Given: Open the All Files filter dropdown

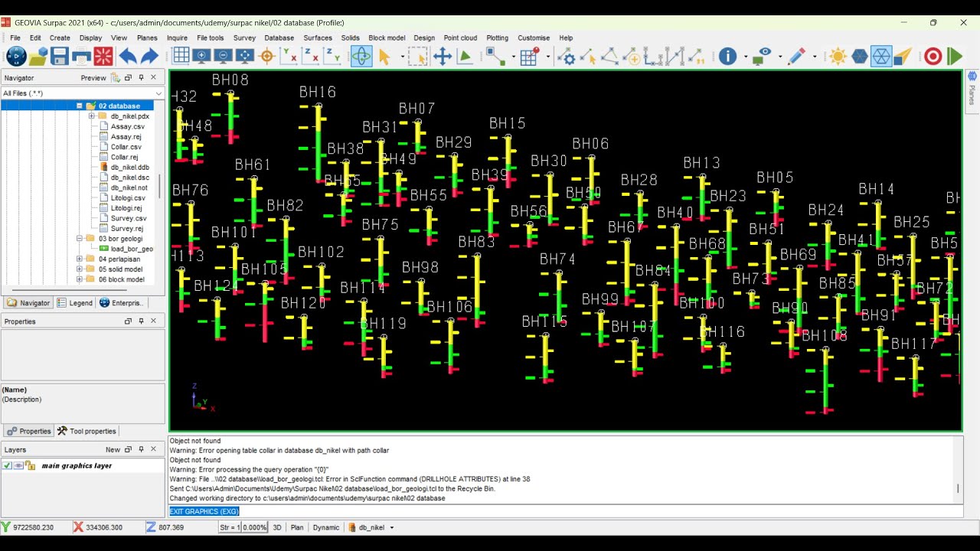Looking at the screenshot, I should (x=159, y=93).
